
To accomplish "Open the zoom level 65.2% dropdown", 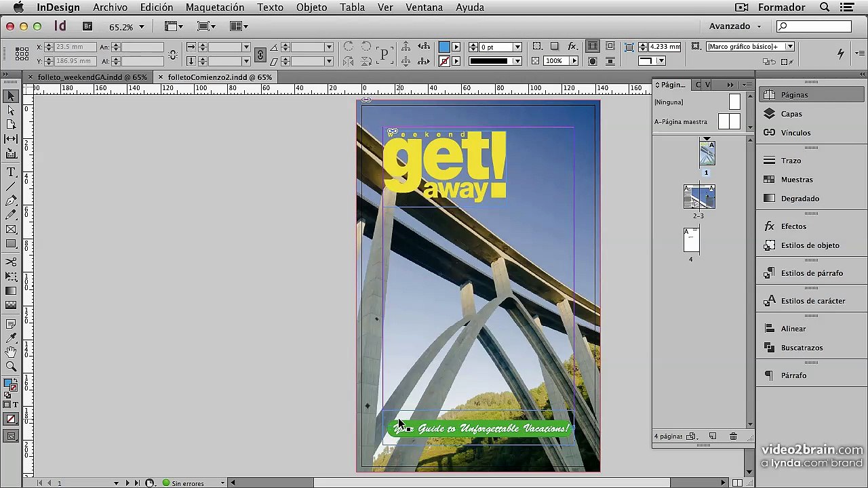I will [x=141, y=27].
